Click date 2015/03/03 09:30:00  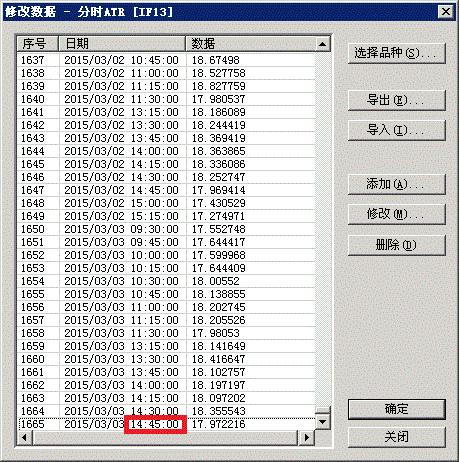coord(121,229)
